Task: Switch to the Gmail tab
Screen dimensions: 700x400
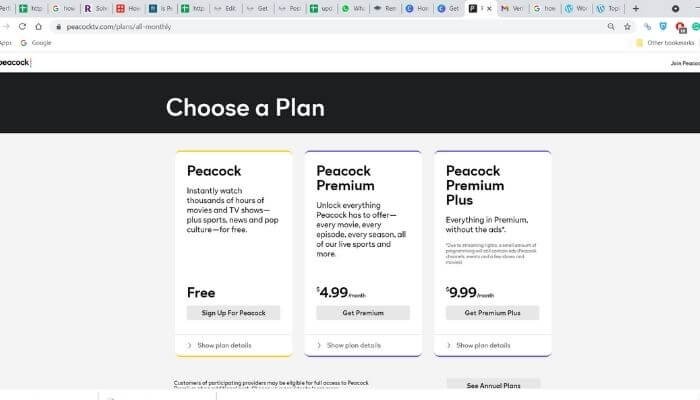Action: [512, 8]
